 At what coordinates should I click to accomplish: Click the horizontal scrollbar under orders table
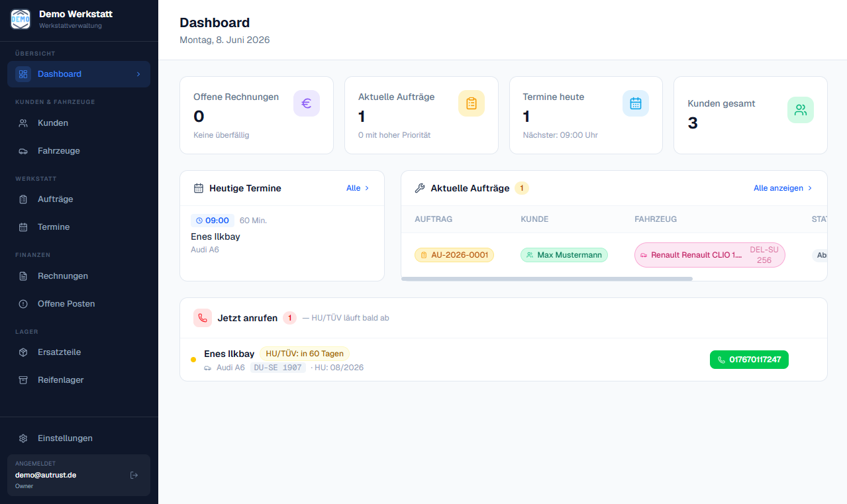click(x=547, y=279)
